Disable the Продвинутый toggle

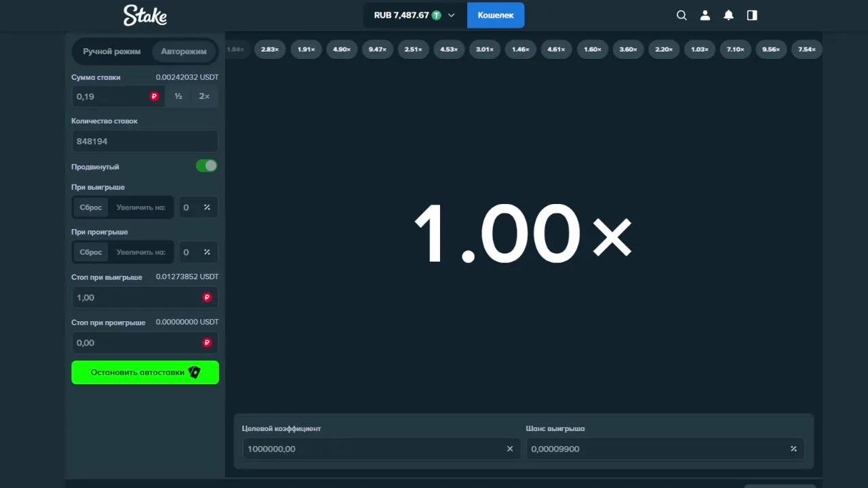[207, 166]
